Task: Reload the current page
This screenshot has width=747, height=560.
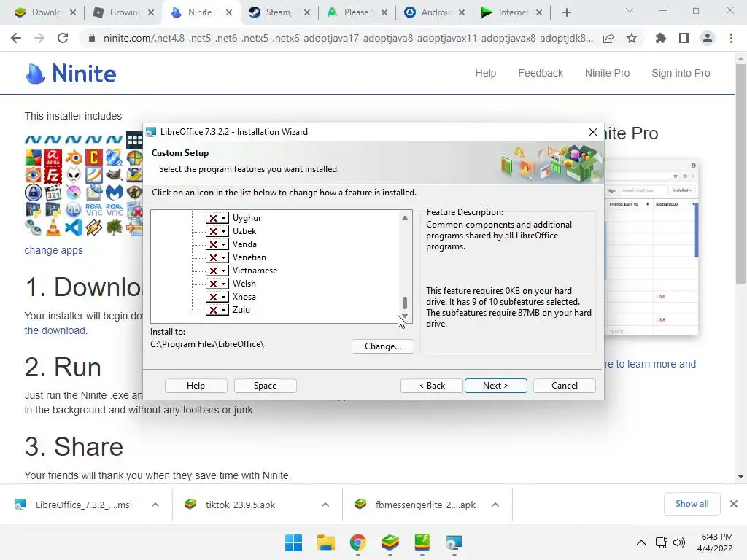Action: (x=63, y=38)
